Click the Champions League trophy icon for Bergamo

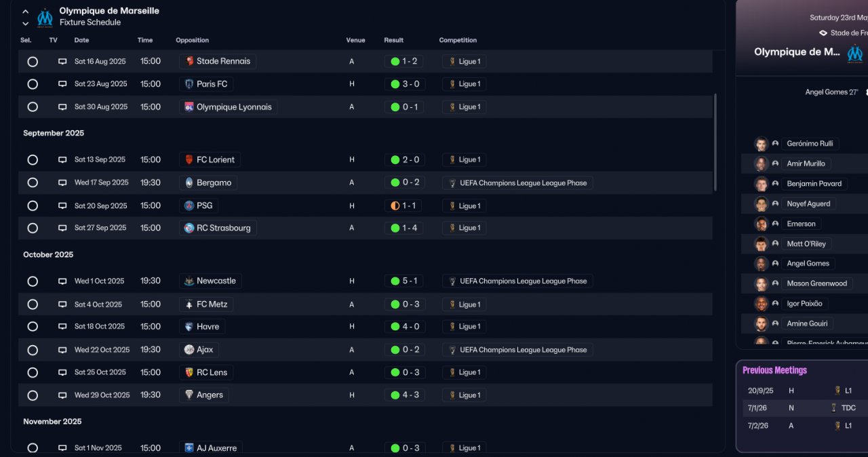pyautogui.click(x=452, y=183)
